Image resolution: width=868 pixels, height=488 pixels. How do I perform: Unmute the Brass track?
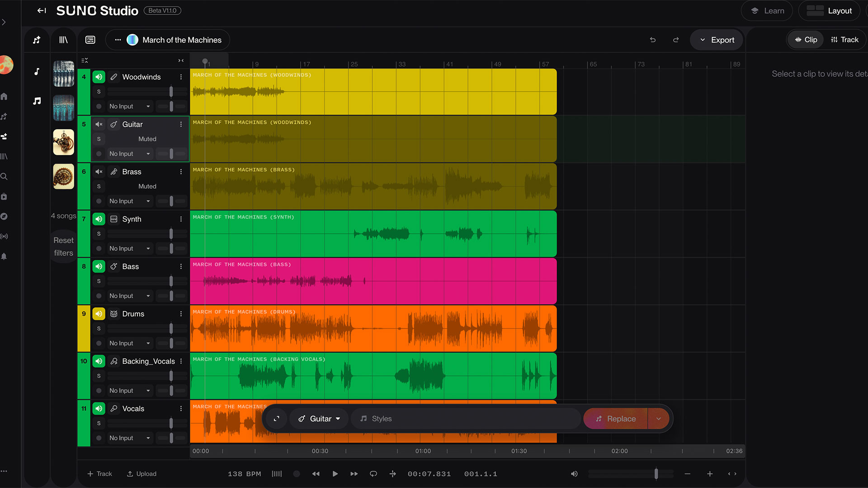(x=99, y=172)
